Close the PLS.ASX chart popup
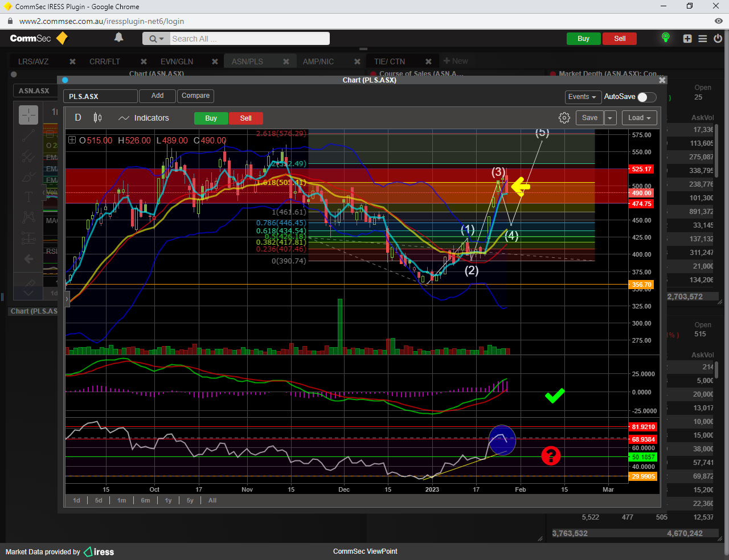Viewport: 729px width, 560px height. pyautogui.click(x=662, y=80)
